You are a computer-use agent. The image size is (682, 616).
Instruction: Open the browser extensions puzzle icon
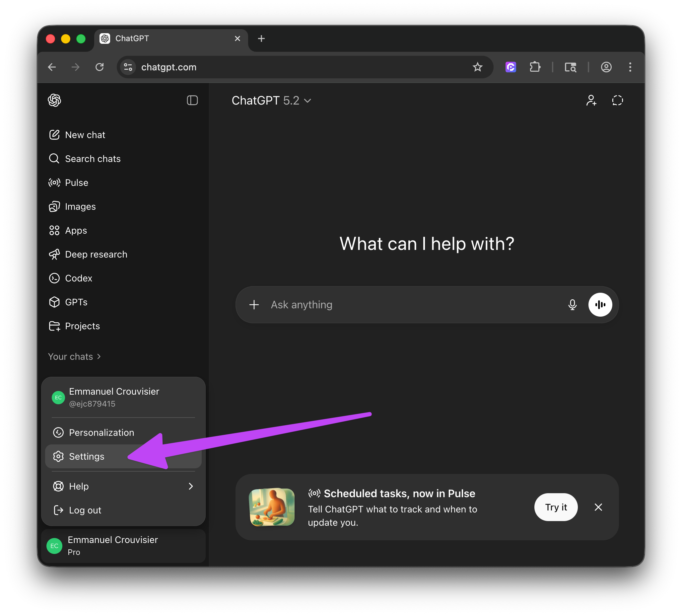[x=535, y=67]
